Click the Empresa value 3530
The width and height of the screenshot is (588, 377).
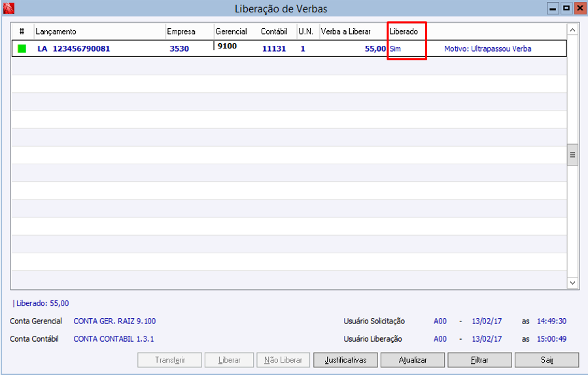pos(179,49)
